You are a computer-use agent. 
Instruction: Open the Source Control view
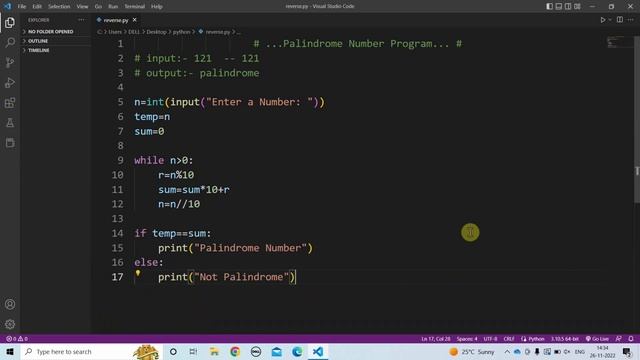tap(10, 62)
